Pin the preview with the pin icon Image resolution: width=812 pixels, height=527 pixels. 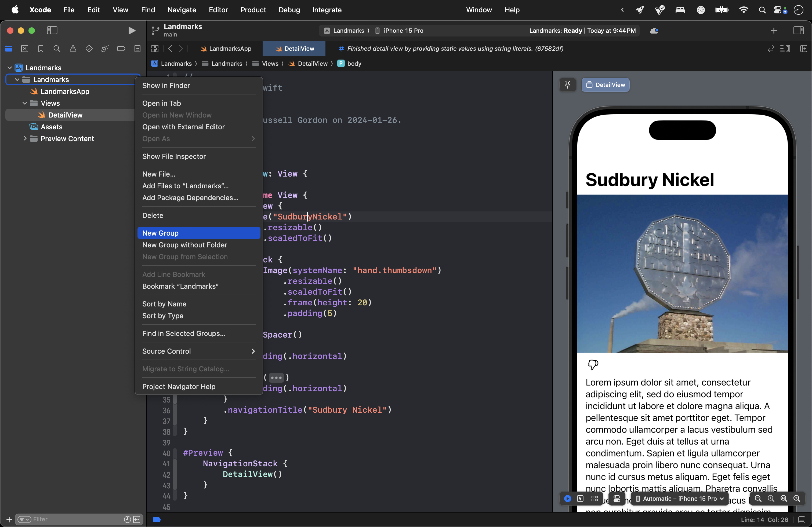(x=567, y=85)
